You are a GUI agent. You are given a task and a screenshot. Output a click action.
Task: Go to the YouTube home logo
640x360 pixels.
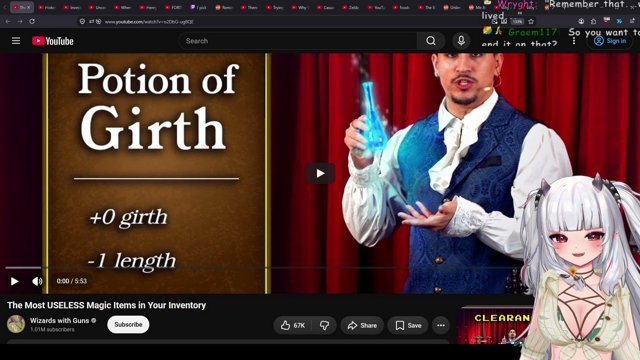click(x=53, y=41)
